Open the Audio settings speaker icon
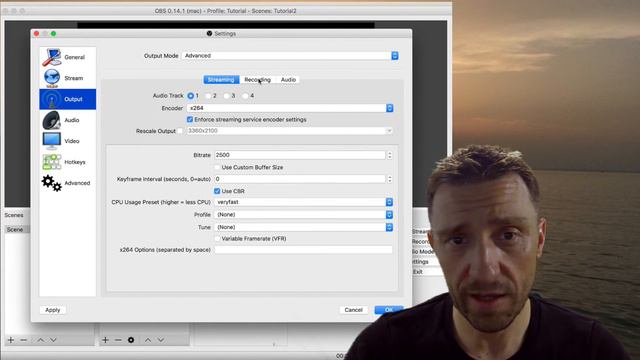Screen dimensions: 640x360 [51, 120]
